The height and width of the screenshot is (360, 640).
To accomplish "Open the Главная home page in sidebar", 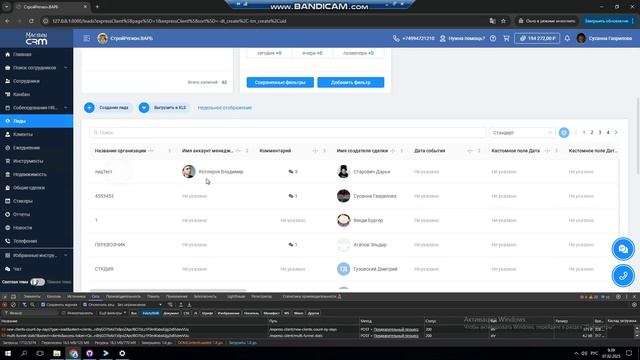I will 22,54.
